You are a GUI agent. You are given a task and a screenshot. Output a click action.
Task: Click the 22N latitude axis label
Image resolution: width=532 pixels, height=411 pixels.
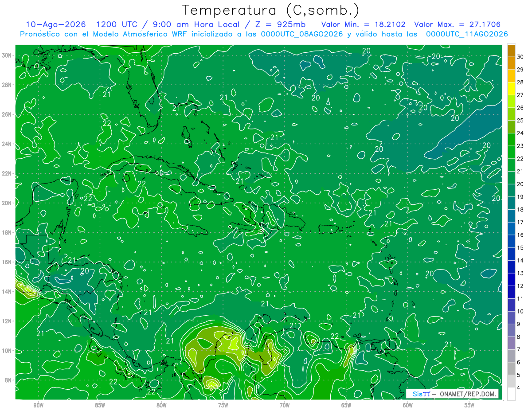tap(7, 173)
